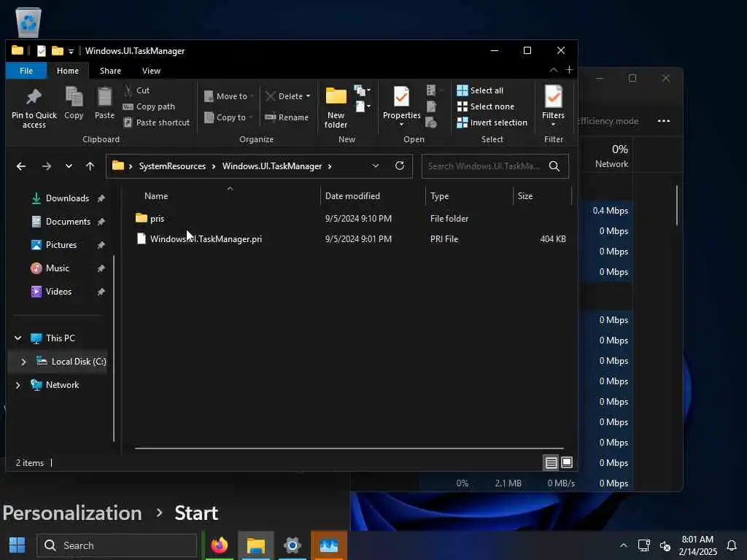This screenshot has height=560, width=747.
Task: Click Quick Access Toolbar properties icon
Action: [x=42, y=51]
